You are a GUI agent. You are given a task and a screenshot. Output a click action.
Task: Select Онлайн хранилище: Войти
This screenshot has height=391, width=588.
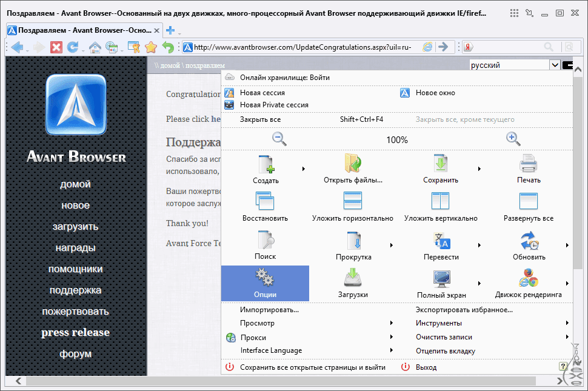point(397,78)
